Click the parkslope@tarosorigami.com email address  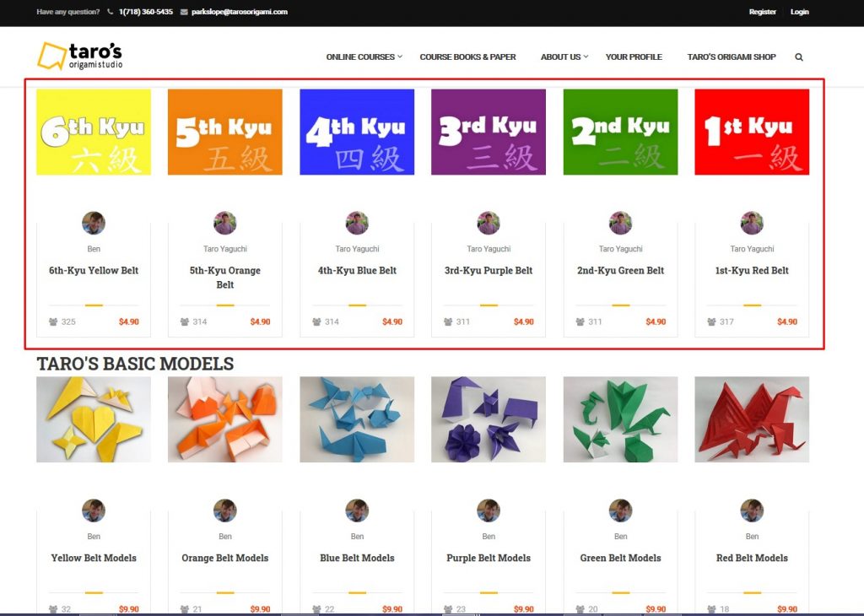point(239,12)
